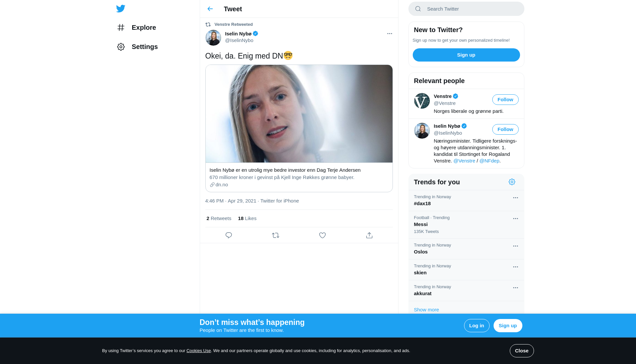
Task: Open more options for akkurat trend
Action: point(515,288)
